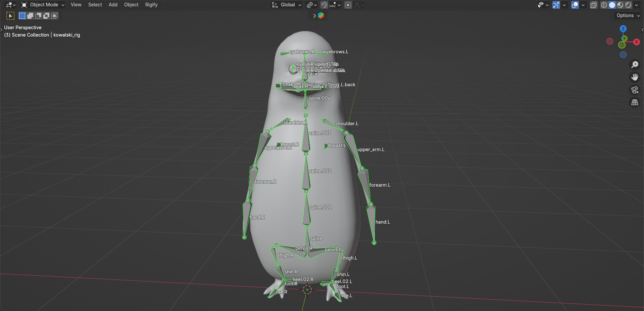The image size is (644, 311).
Task: Open selectability and visibility dropdown
Action: (x=543, y=5)
